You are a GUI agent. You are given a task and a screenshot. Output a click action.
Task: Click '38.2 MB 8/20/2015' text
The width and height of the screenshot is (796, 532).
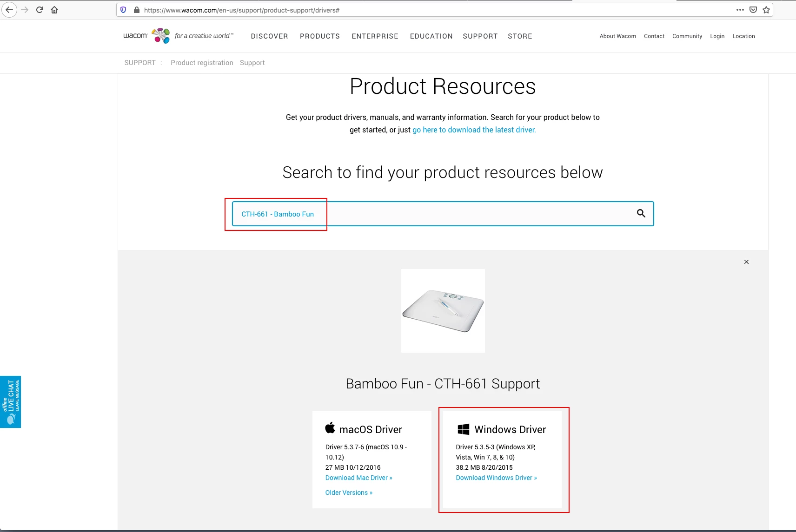point(484,467)
